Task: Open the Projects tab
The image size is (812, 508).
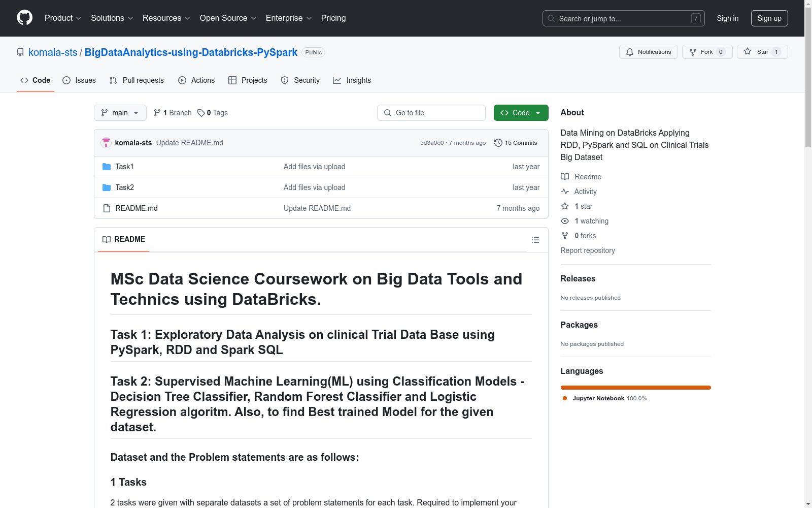Action: click(248, 80)
